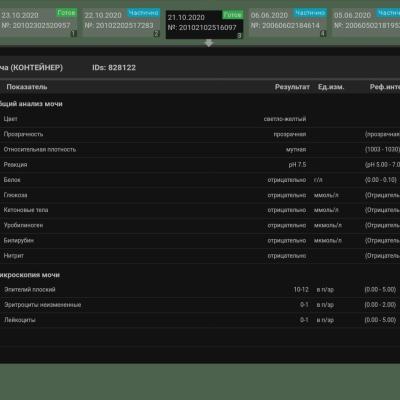This screenshot has height=400, width=400.
Task: Select the 21.10.2020 order card
Action: click(x=205, y=24)
